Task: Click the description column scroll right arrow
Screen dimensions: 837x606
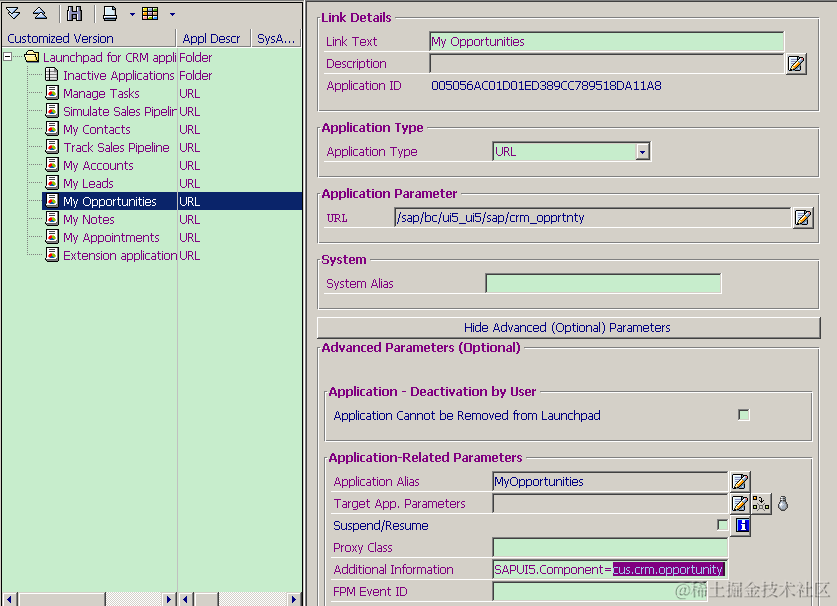Action: (294, 599)
